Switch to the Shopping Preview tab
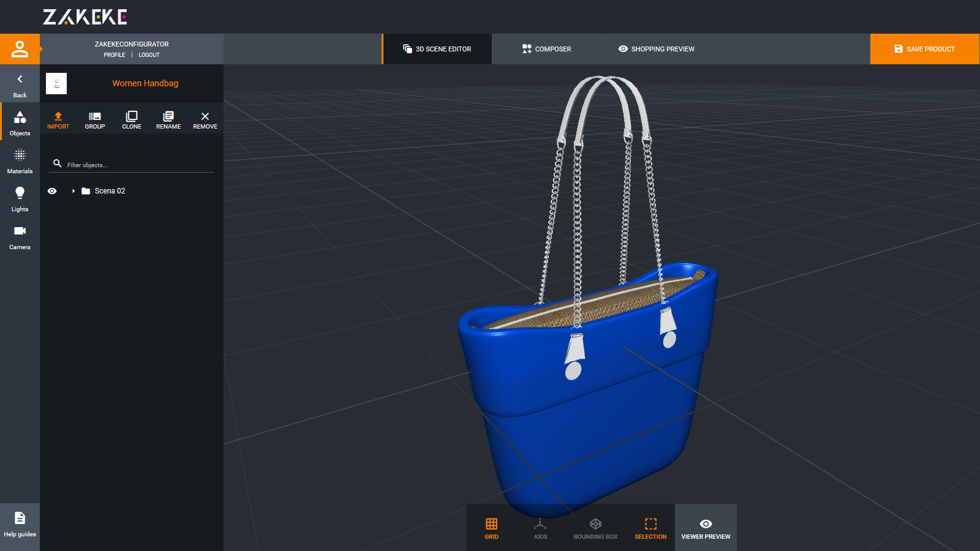Viewport: 980px width, 551px height. point(657,49)
